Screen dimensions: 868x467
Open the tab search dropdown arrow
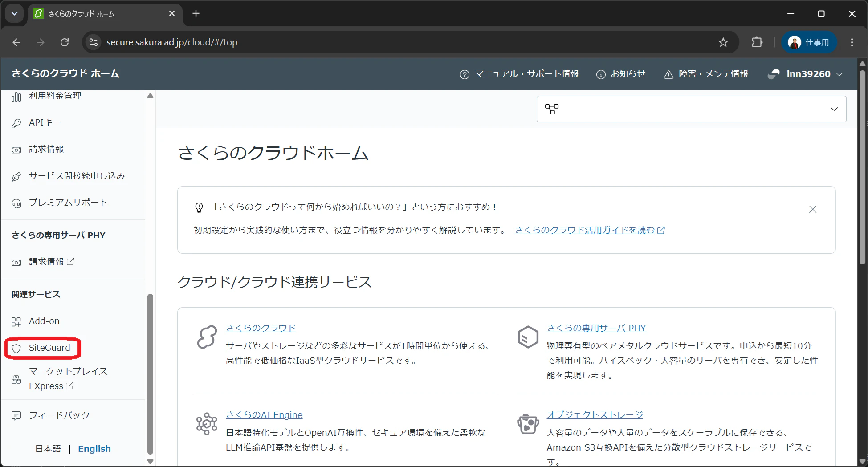click(14, 14)
